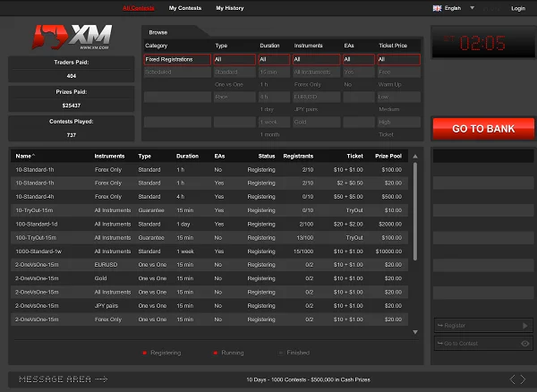Screen dimensions: 537x392
Task: Select All in Type filter
Action: 234,59
